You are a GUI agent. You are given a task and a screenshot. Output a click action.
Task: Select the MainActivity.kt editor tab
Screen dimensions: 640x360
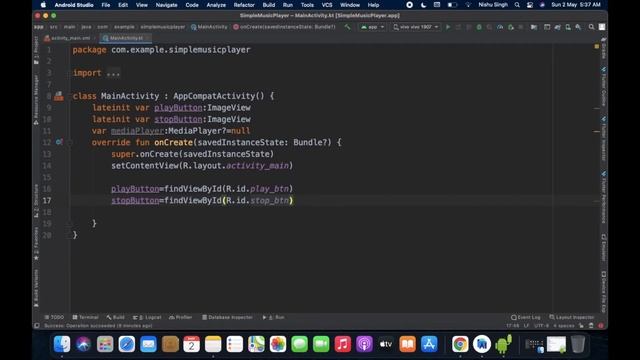126,38
